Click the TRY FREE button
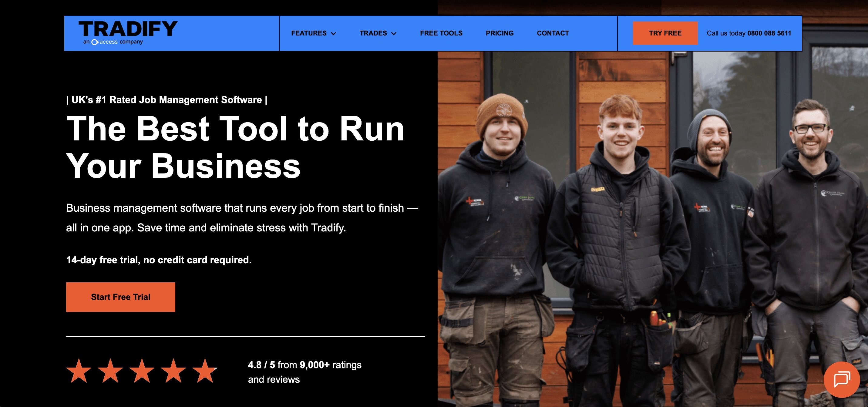Viewport: 868px width, 407px height. click(x=665, y=33)
